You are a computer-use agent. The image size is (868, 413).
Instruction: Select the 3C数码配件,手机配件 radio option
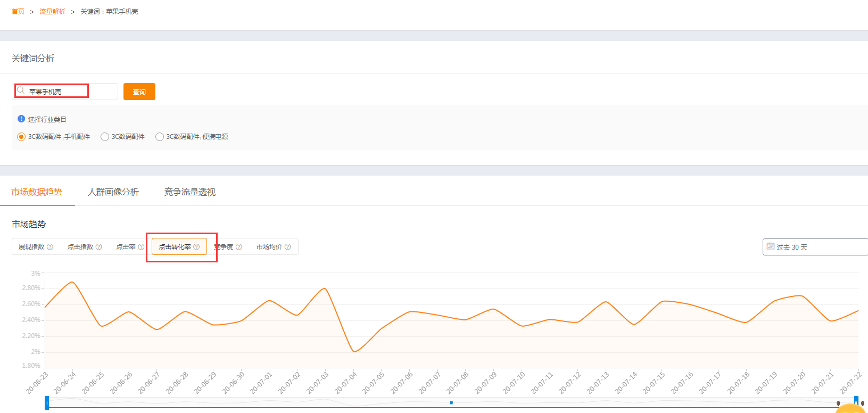pos(21,137)
